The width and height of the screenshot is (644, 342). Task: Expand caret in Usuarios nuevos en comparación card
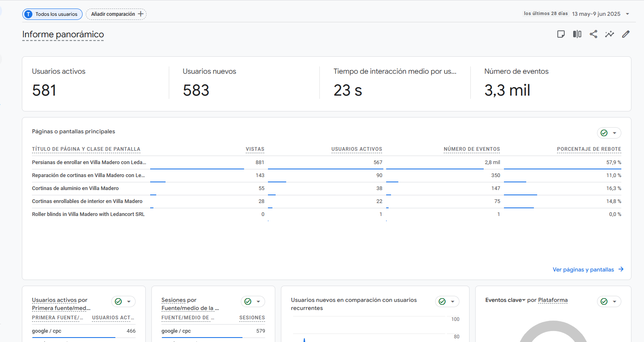[x=453, y=301]
